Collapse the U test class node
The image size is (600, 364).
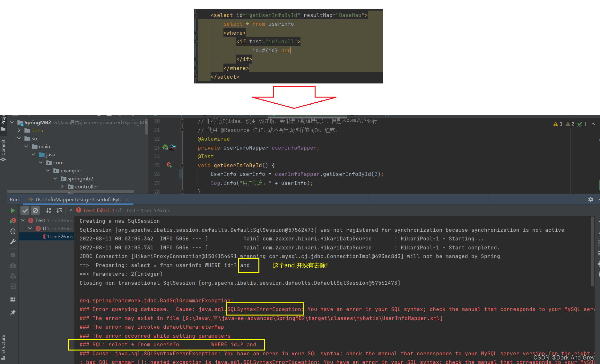(x=30, y=228)
